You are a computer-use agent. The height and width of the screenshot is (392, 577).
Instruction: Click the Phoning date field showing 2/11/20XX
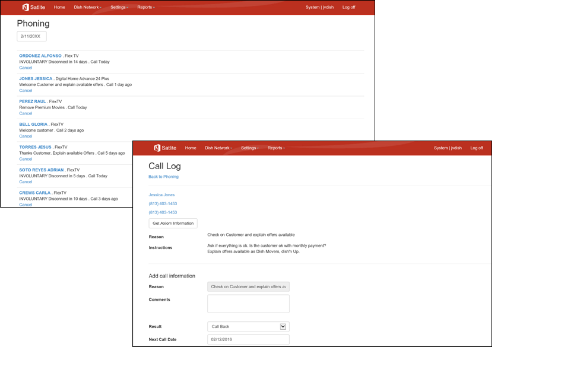[x=31, y=36]
